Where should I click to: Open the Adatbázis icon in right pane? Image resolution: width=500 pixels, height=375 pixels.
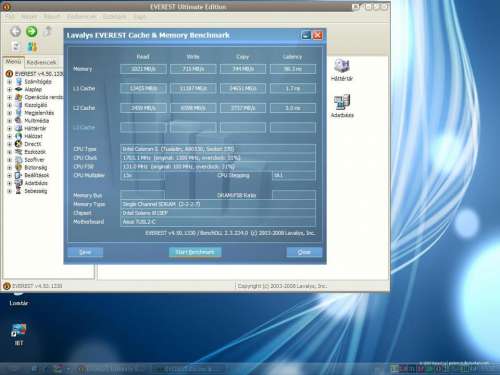coord(342,102)
